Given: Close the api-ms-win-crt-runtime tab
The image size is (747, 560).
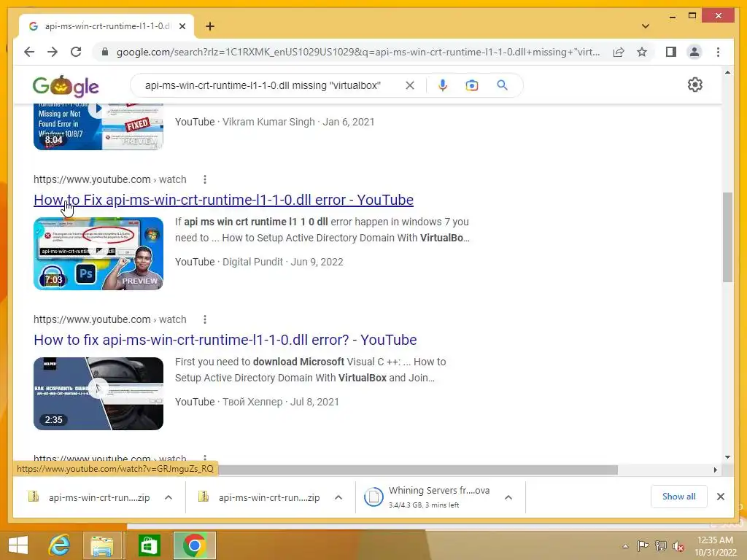Looking at the screenshot, I should tap(182, 26).
